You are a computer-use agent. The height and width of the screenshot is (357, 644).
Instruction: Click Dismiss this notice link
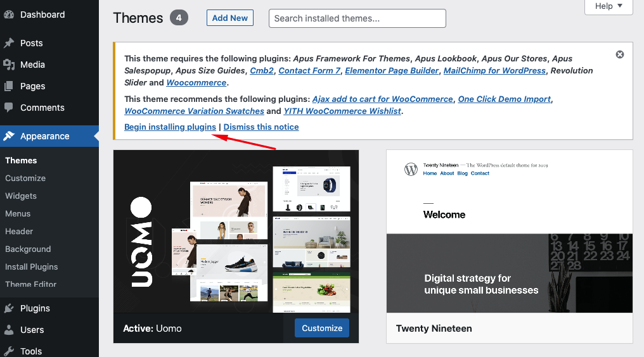point(261,127)
